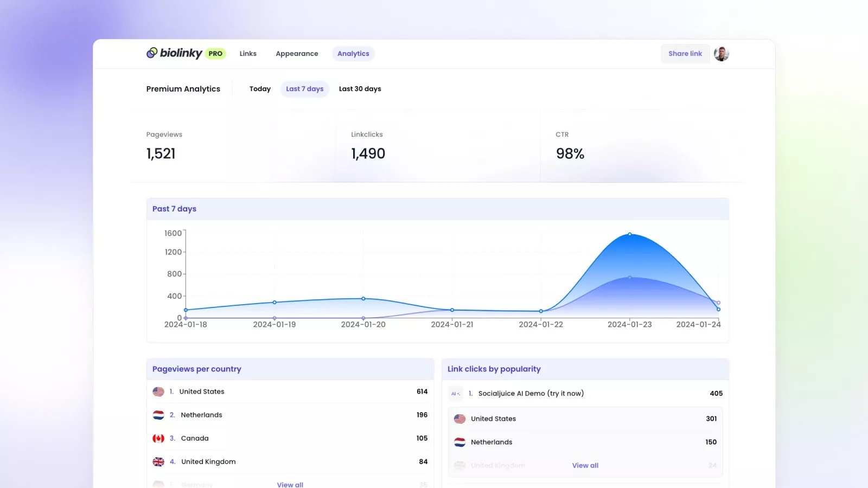This screenshot has height=488, width=868.
Task: Open the Links tab
Action: click(x=248, y=54)
